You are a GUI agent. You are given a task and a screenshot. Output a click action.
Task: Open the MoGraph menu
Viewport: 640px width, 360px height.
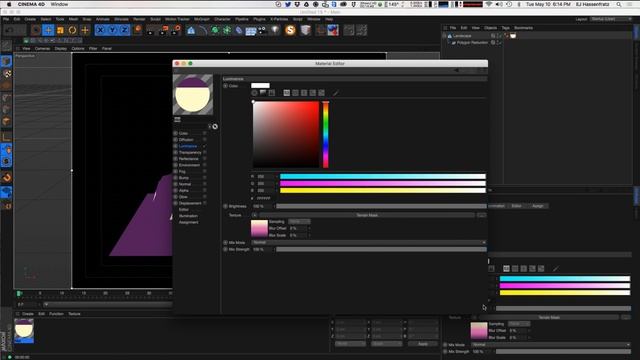[x=202, y=19]
